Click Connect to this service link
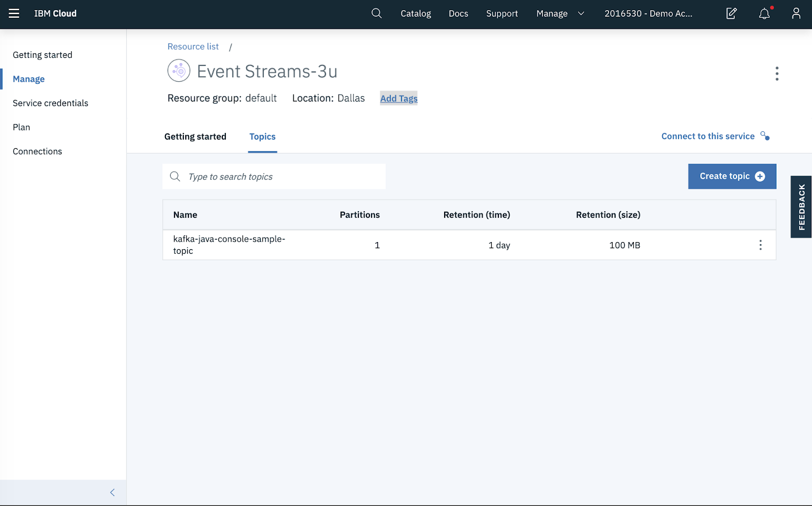Screen dimensions: 812x506 [707, 136]
